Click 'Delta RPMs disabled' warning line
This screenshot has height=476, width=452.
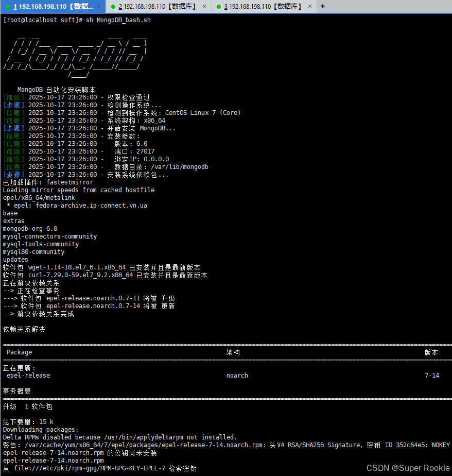point(120,437)
